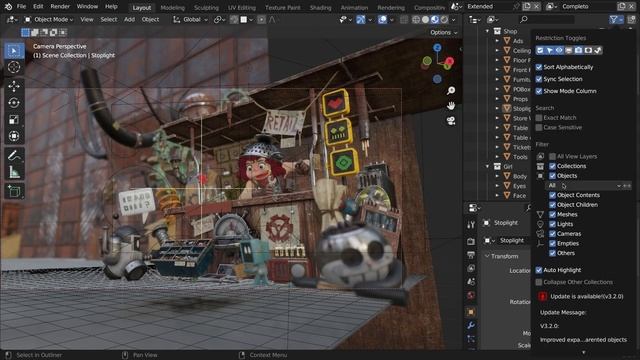Screen dimensions: 640x360
Task: Select the Measure tool
Action: 14,172
